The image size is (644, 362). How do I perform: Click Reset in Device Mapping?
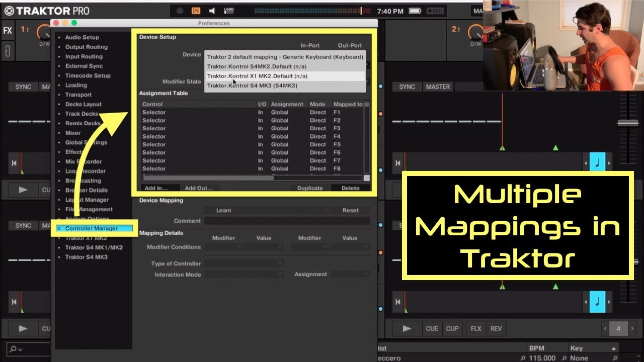click(x=351, y=210)
